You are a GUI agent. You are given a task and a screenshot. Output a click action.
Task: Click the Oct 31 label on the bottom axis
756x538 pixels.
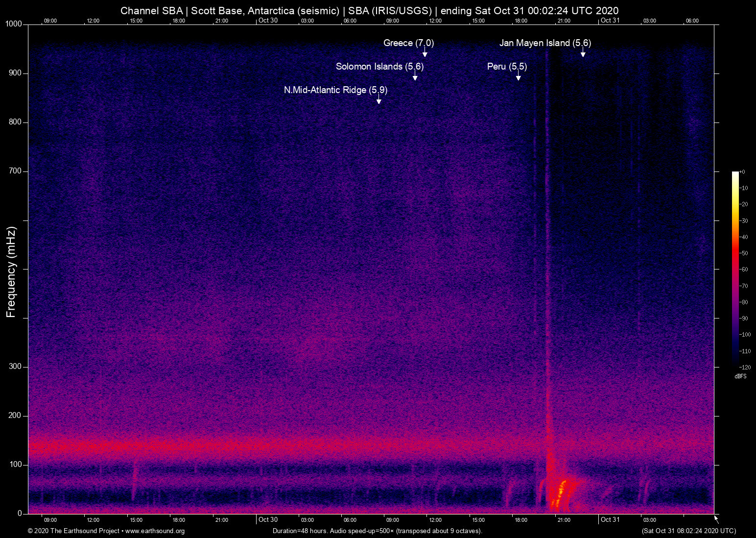(610, 519)
